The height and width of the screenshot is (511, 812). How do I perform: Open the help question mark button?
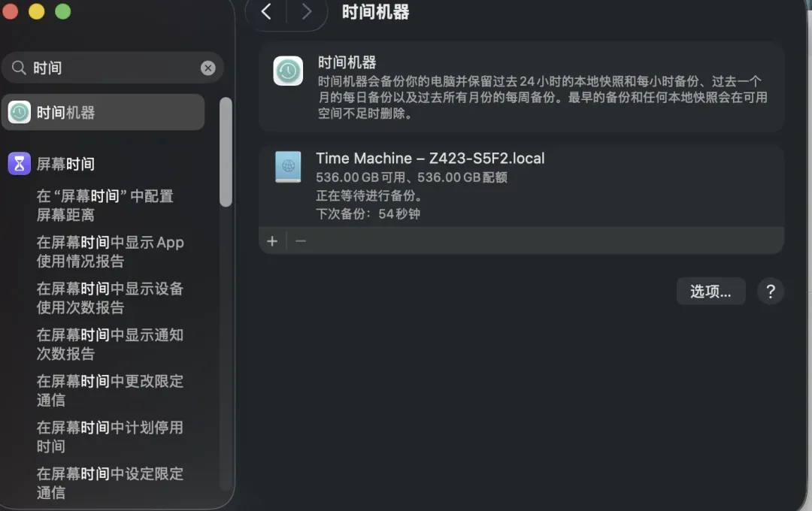pos(771,292)
